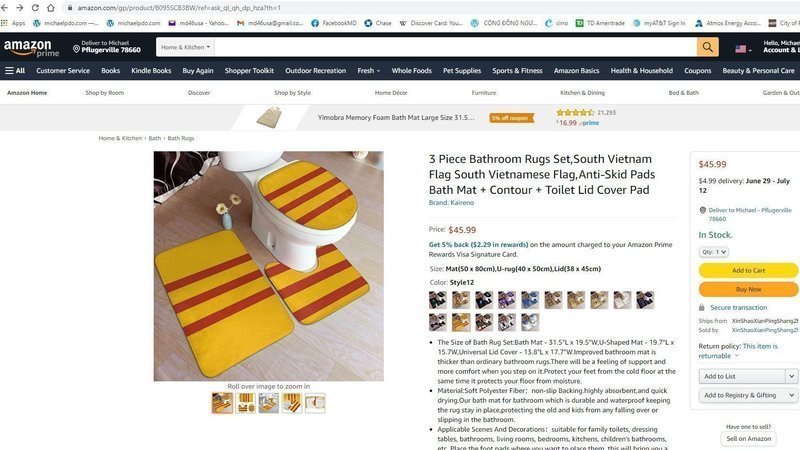
Task: Expand the Home & Kitchen search category dropdown
Action: 185,47
